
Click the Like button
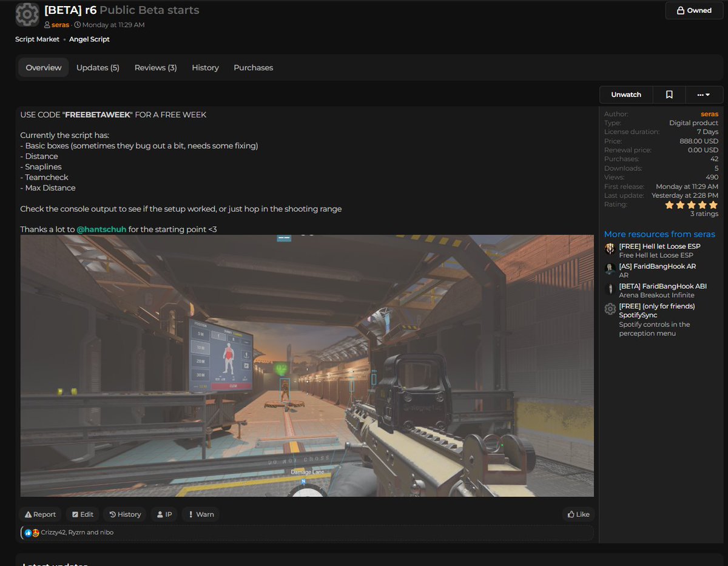(578, 514)
